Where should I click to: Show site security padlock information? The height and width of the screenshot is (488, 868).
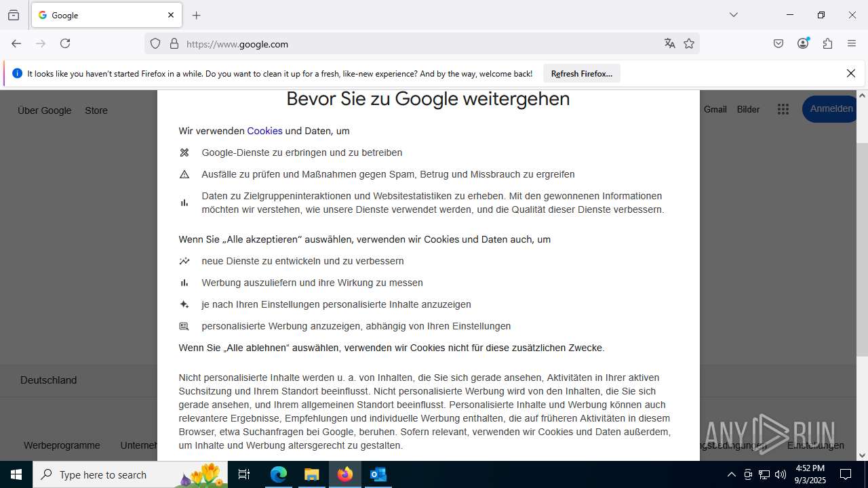pyautogui.click(x=174, y=44)
